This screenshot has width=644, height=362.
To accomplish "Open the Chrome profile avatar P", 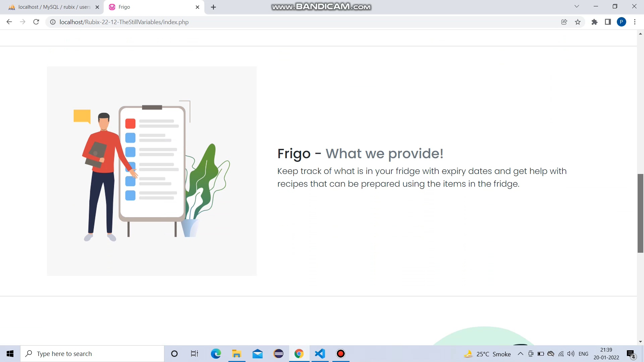I will [622, 22].
